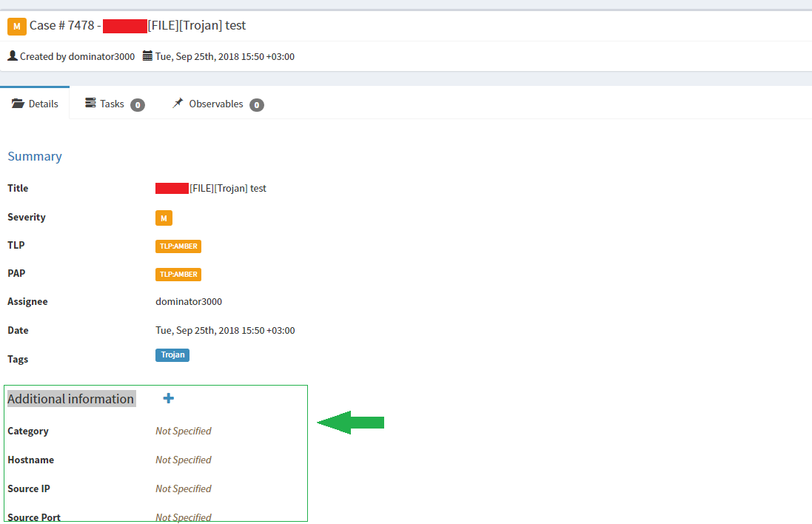Select the Trojan tag
Screen dimensions: 812x524
[172, 355]
